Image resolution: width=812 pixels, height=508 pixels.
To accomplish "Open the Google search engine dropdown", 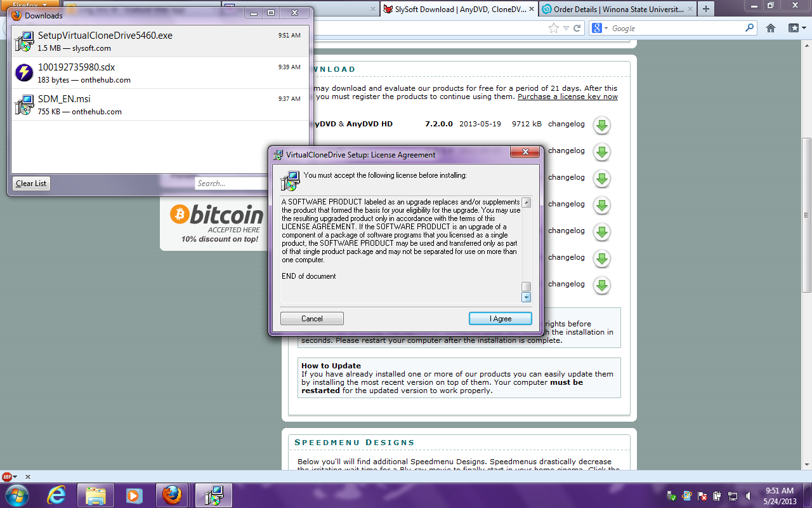I will click(599, 28).
